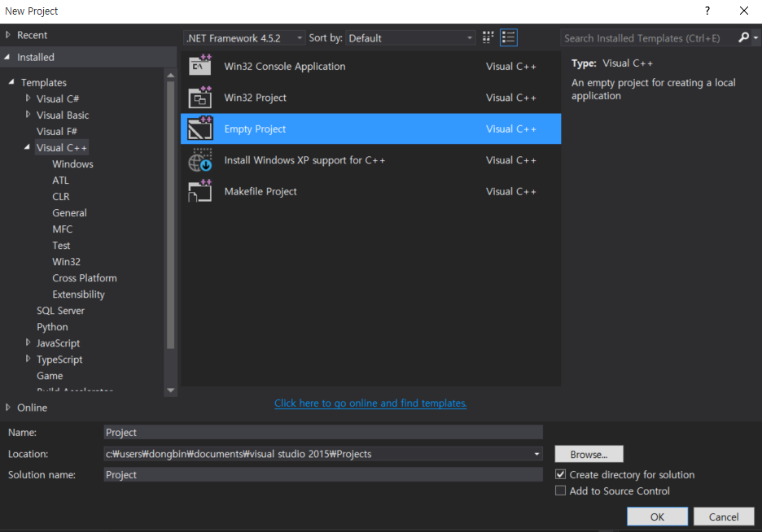Click the tree scrollbar down arrow
The height and width of the screenshot is (532, 762).
pos(170,390)
